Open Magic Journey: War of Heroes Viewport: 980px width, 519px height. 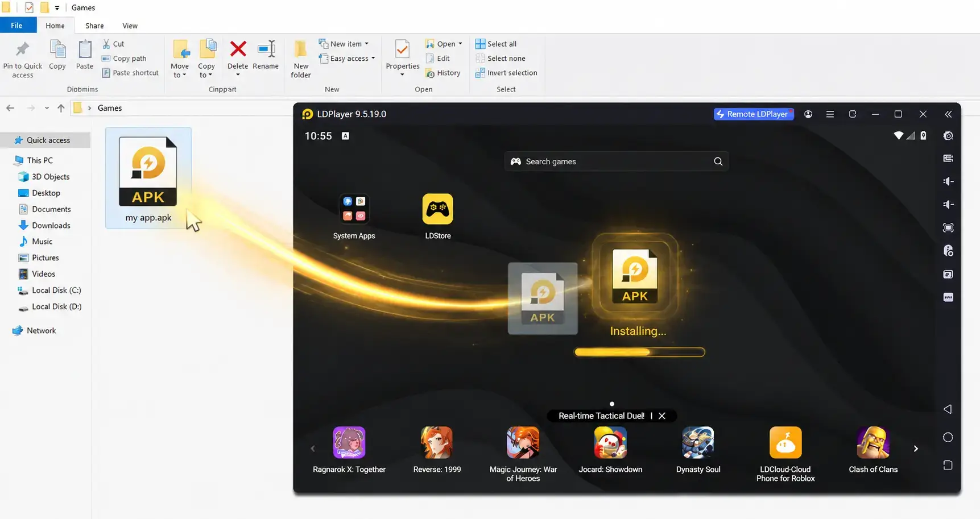pos(523,442)
